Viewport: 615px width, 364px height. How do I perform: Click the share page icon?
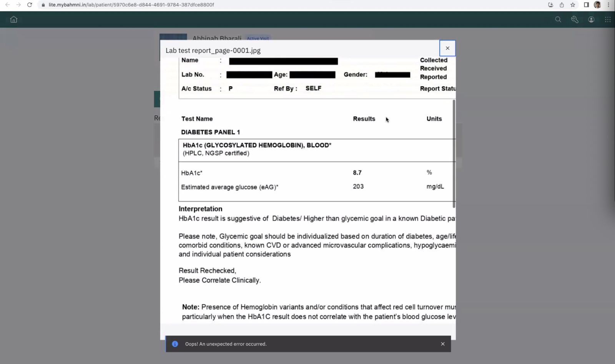click(x=562, y=5)
